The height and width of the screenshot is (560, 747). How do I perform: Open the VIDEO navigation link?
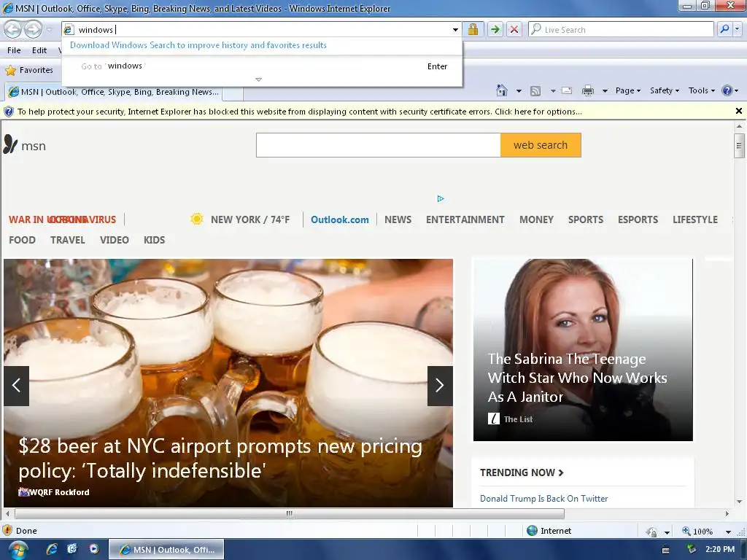(115, 240)
